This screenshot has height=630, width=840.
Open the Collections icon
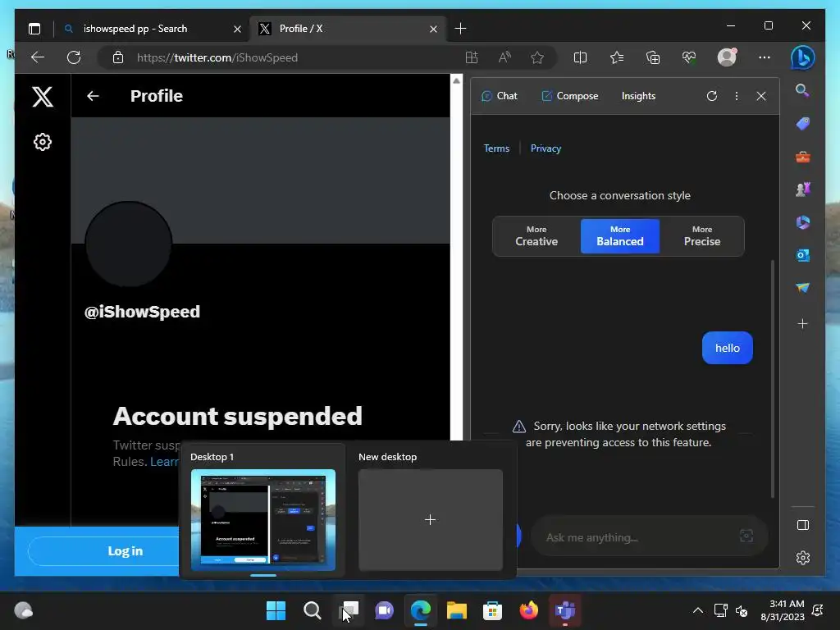pos(653,57)
